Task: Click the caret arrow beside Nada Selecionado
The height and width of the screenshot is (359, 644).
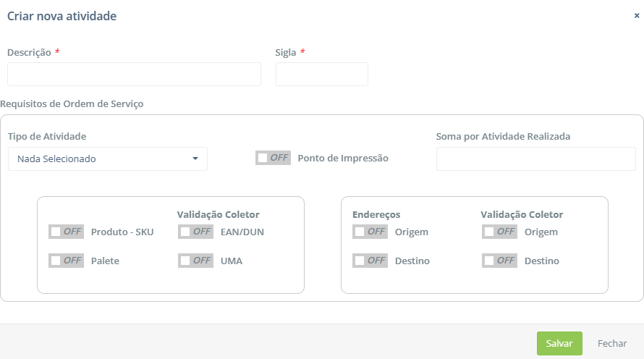Action: [x=195, y=159]
